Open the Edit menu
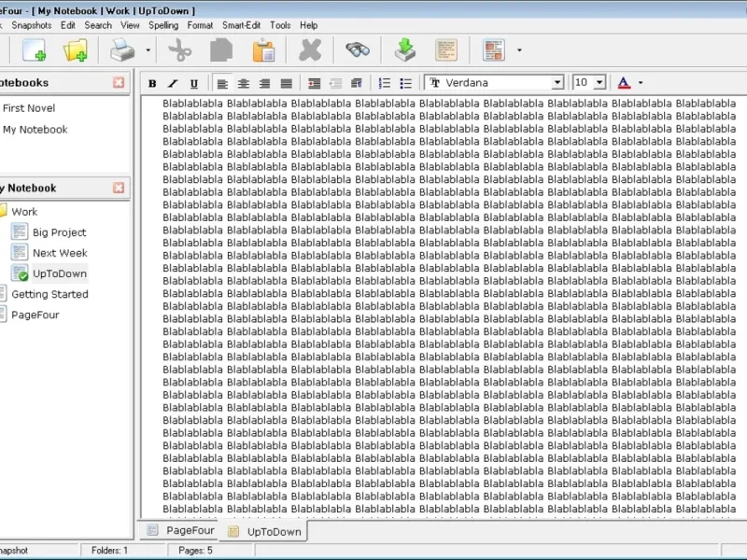 pos(67,25)
